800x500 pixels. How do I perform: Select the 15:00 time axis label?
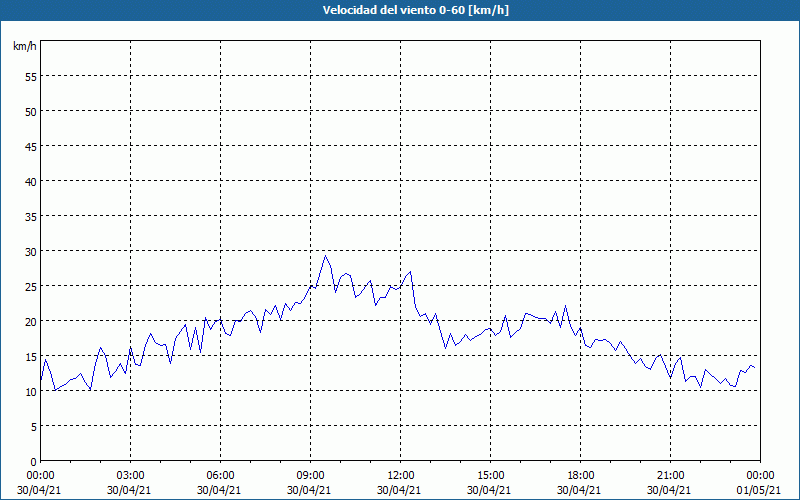tap(490, 475)
